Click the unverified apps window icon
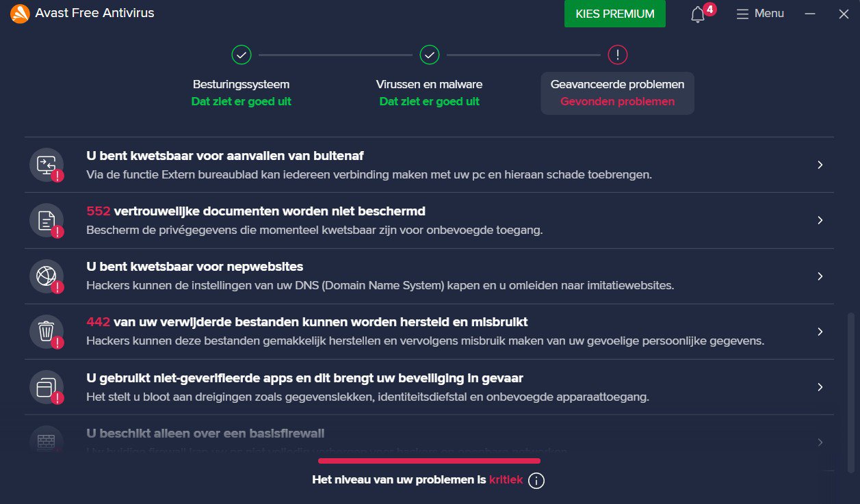Image resolution: width=860 pixels, height=504 pixels. click(47, 387)
